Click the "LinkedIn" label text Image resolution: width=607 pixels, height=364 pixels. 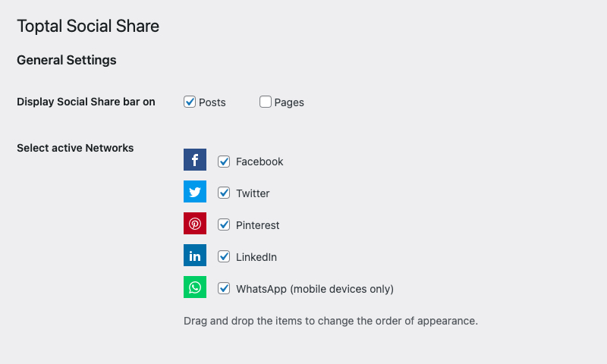[256, 257]
